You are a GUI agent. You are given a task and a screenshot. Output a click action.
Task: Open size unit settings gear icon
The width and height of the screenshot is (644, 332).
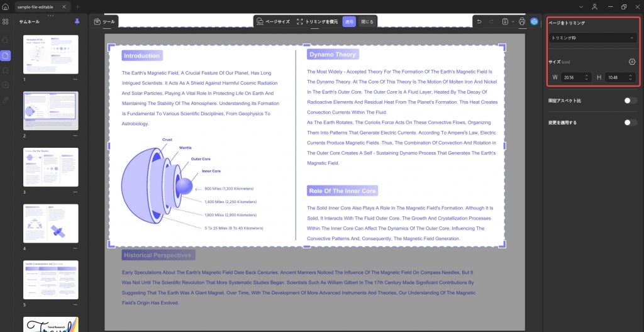coord(632,62)
